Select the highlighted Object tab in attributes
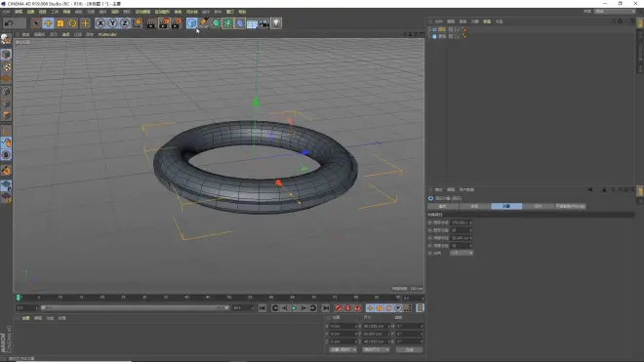644x362 pixels. 506,206
